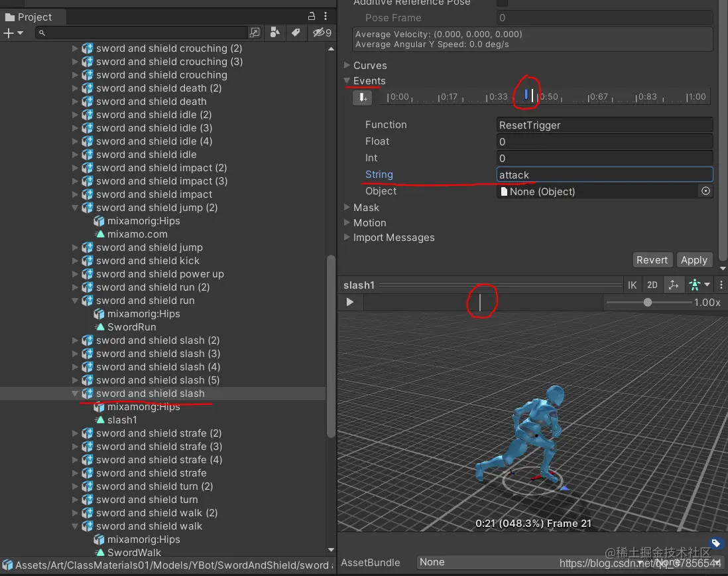This screenshot has height=576, width=728.
Task: Open the preview panel three-dot menu
Action: point(721,285)
